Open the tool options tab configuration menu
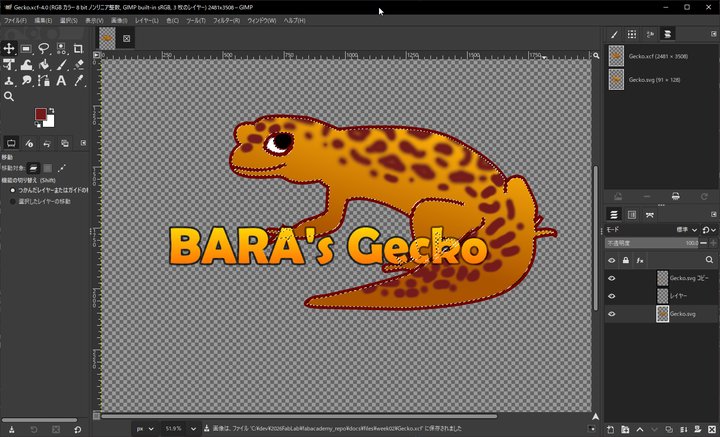 point(83,143)
